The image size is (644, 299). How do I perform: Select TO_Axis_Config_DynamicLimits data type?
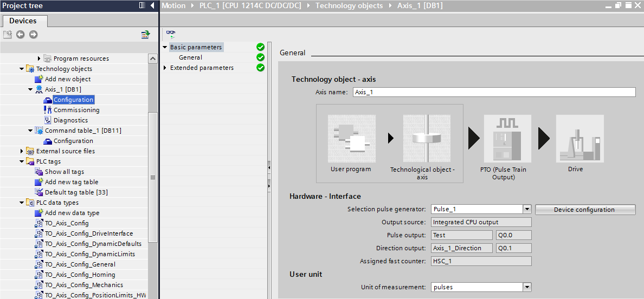tap(90, 254)
